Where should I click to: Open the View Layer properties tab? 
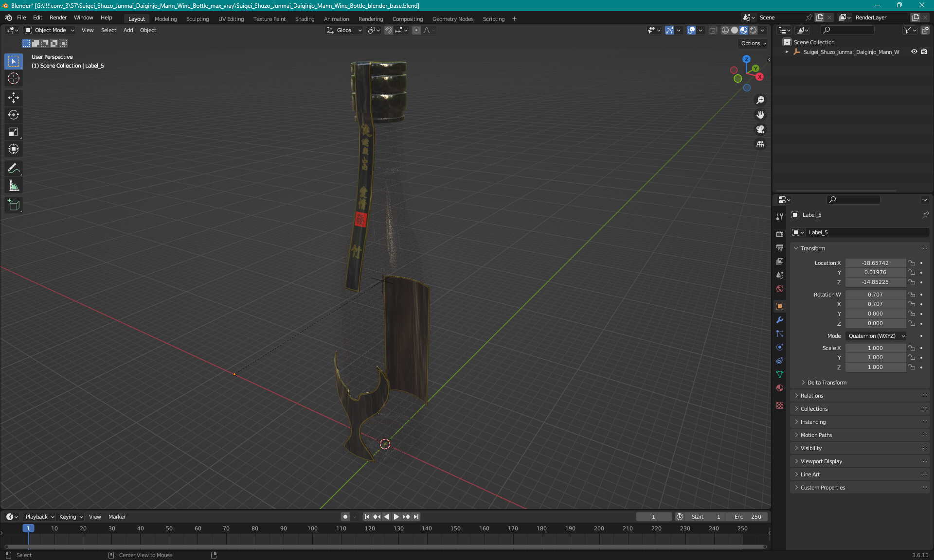pyautogui.click(x=780, y=262)
